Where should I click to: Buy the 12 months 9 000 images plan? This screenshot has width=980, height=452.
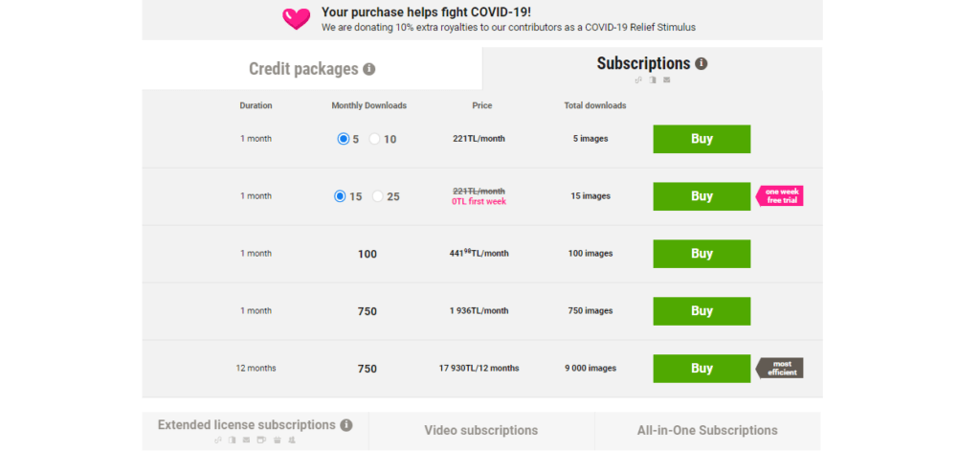point(702,369)
